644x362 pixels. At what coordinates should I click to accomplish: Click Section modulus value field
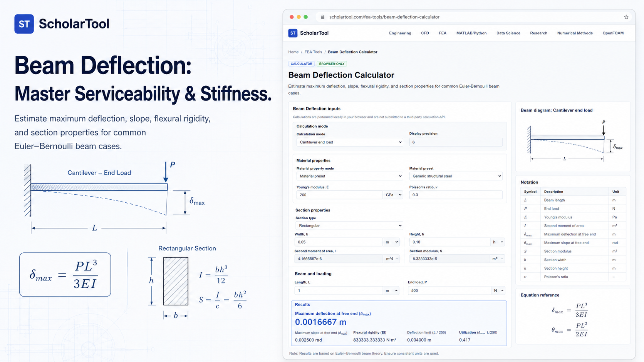(x=449, y=259)
